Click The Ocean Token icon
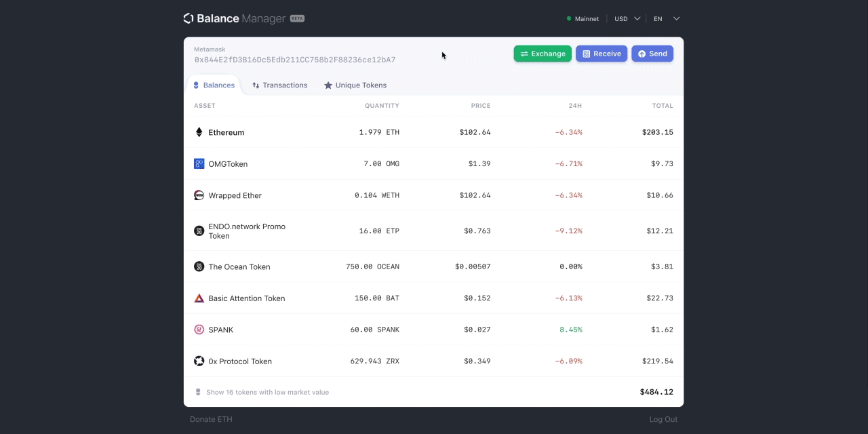 (x=199, y=267)
